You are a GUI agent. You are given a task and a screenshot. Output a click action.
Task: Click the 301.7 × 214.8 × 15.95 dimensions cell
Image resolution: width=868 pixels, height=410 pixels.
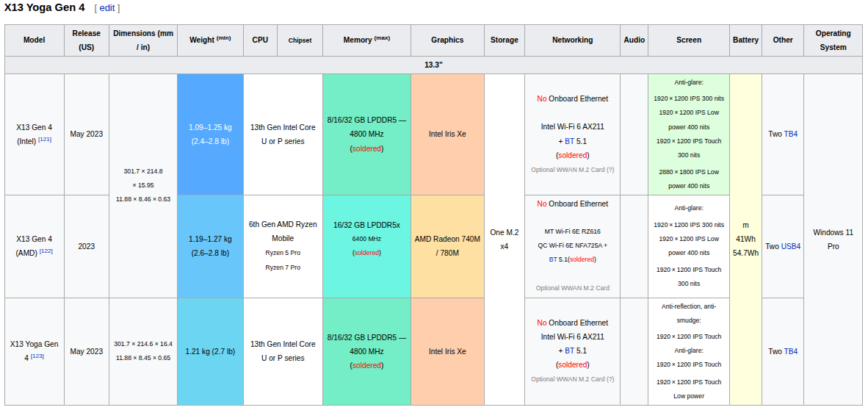pos(142,186)
